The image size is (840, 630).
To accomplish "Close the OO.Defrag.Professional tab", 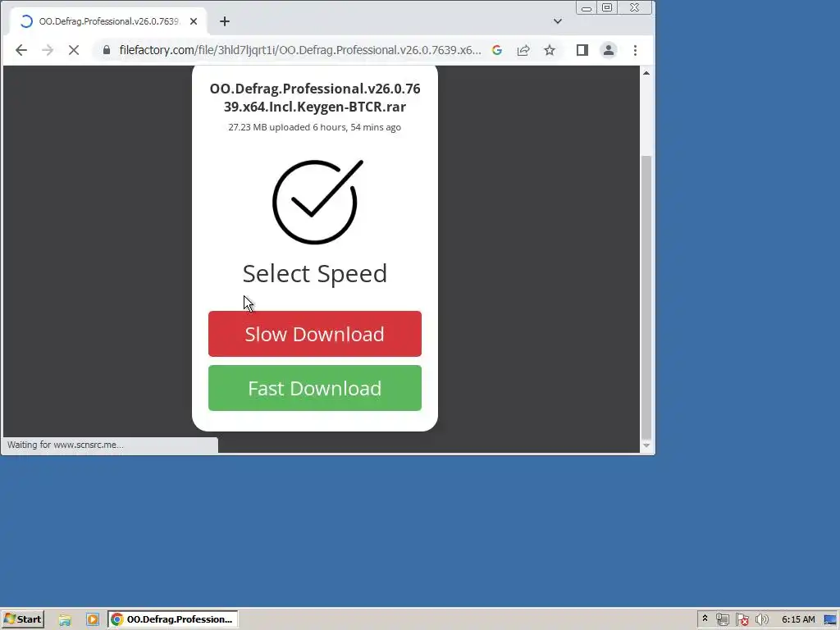I will pos(194,21).
